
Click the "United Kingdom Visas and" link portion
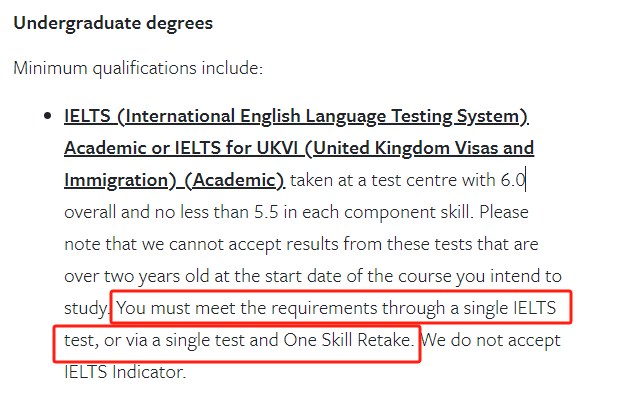[423, 148]
